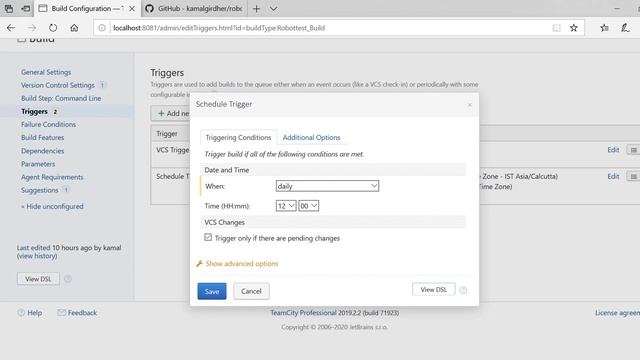Click View DSL in the dialog
This screenshot has height=360, width=640.
pos(433,289)
